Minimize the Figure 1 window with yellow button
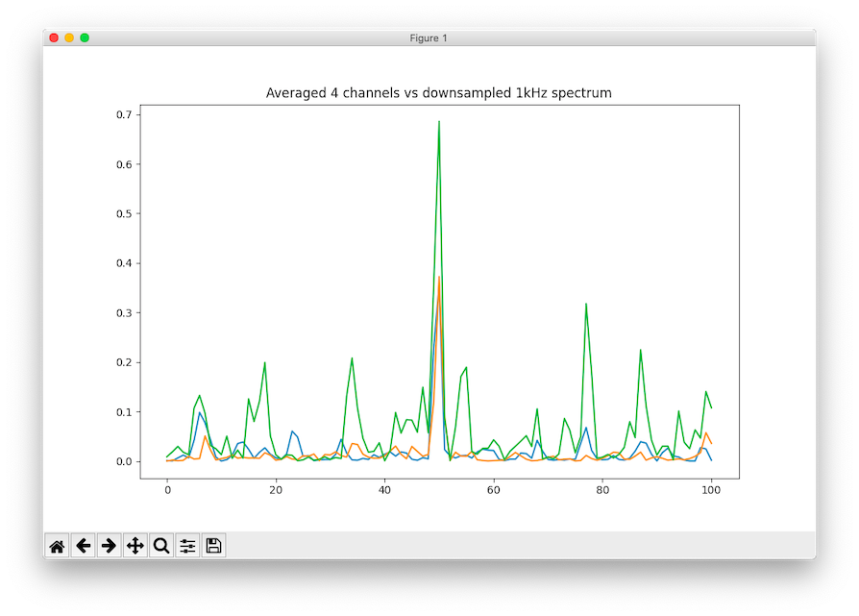Screen dimensions: 859x616 click(69, 37)
